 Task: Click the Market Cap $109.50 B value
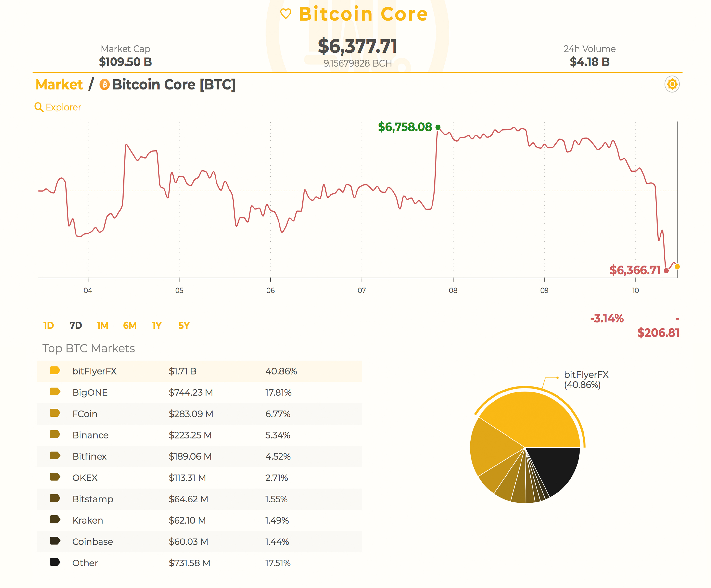tap(125, 62)
